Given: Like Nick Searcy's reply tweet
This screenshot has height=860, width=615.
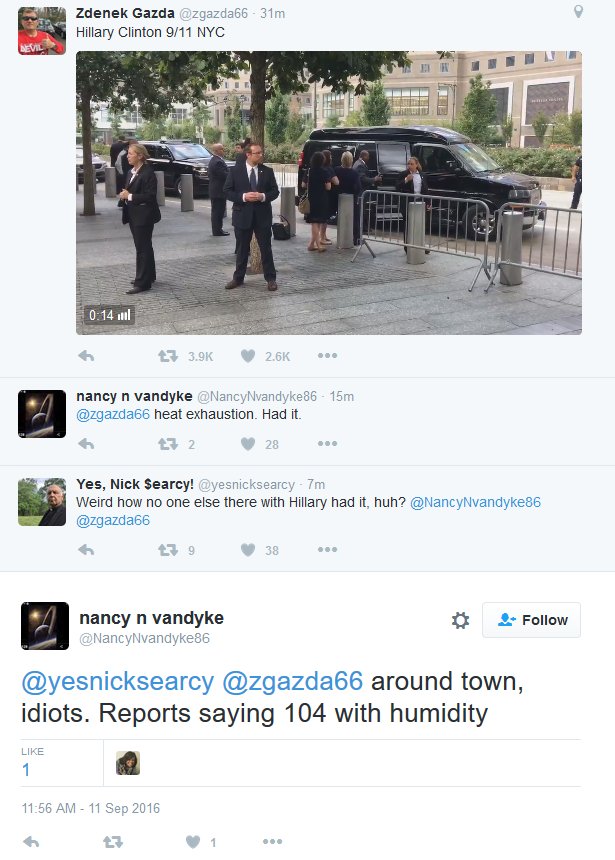Looking at the screenshot, I should [248, 550].
